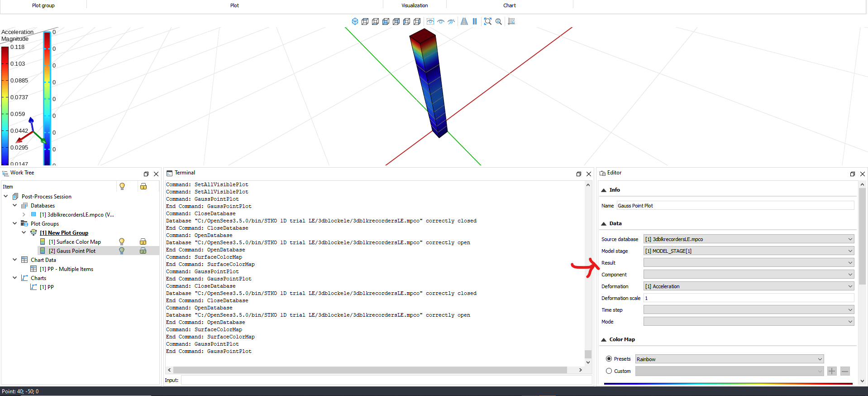Select the front-face view cube icon
Viewport: 868px width, 396px height.
386,21
